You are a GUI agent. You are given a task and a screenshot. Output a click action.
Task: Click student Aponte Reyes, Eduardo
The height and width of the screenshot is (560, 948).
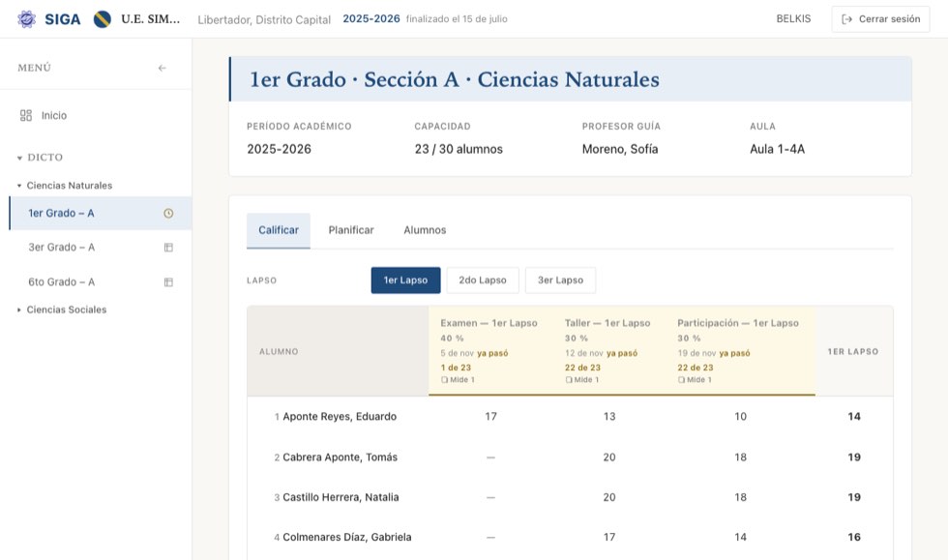(x=340, y=417)
